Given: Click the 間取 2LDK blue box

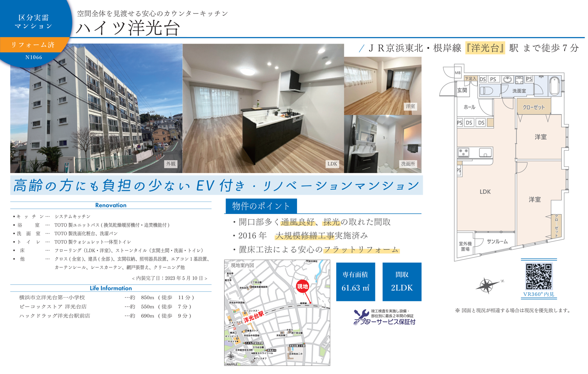Looking at the screenshot, I should coord(402,282).
